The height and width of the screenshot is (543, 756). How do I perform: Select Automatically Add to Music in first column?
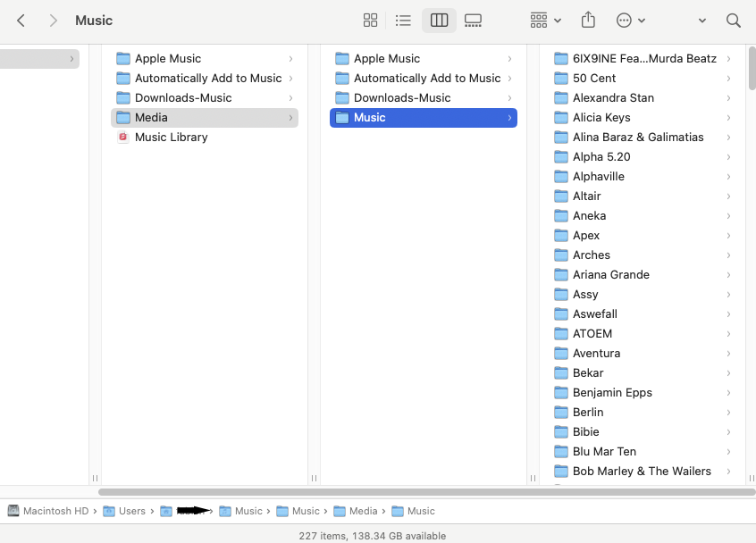(205, 79)
